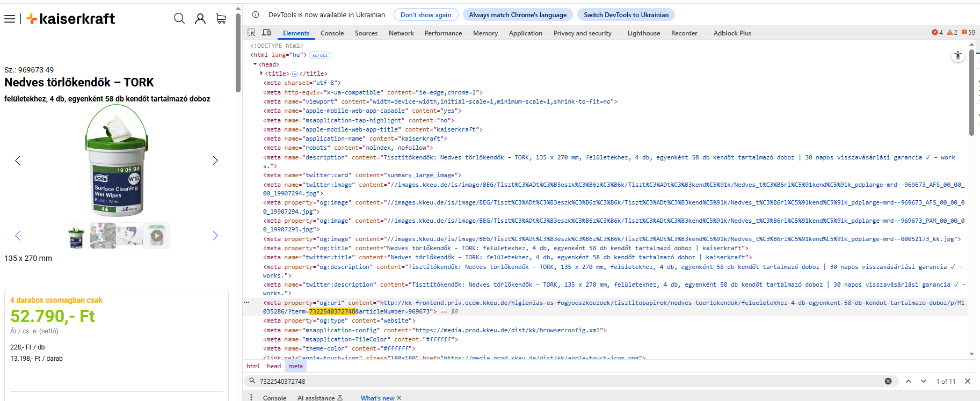This screenshot has height=401, width=980.
Task: Click Don't show again button
Action: point(426,15)
